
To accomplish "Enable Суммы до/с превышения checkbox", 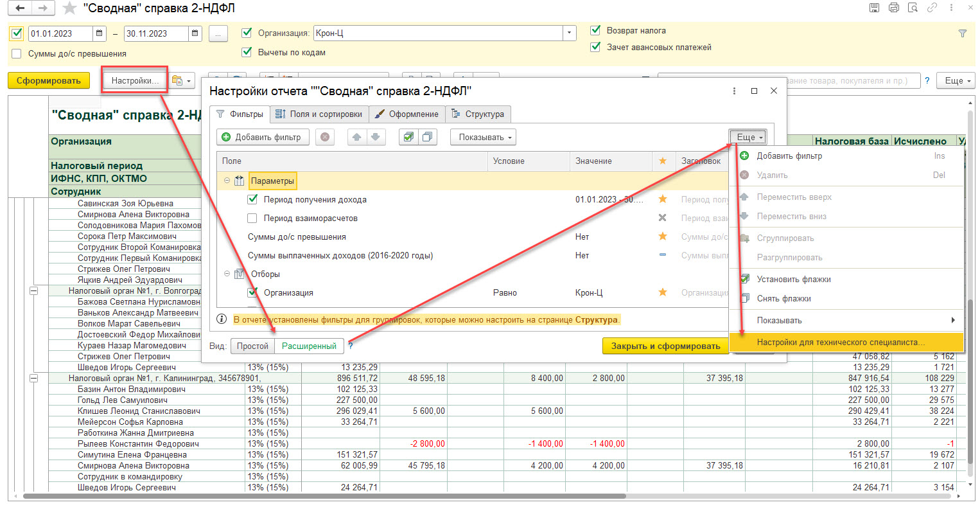I will pos(17,54).
